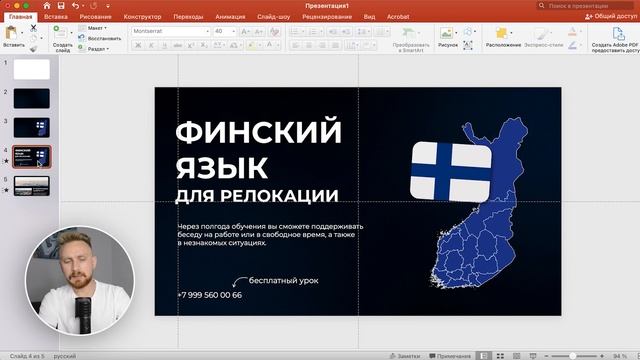Click the Экспресс-стили quick styles icon
Image resolution: width=640 pixels, height=360 pixels.
(x=542, y=33)
